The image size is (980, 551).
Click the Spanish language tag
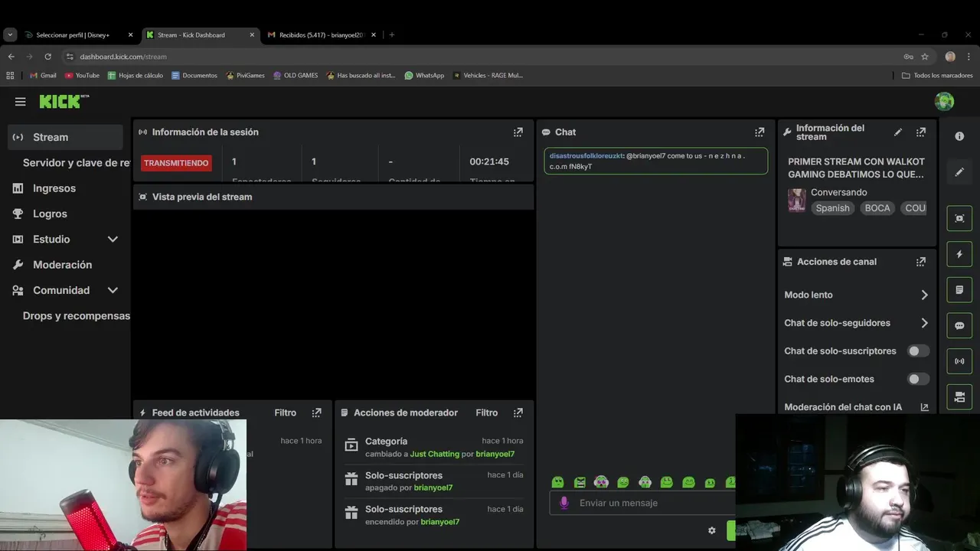click(x=832, y=208)
